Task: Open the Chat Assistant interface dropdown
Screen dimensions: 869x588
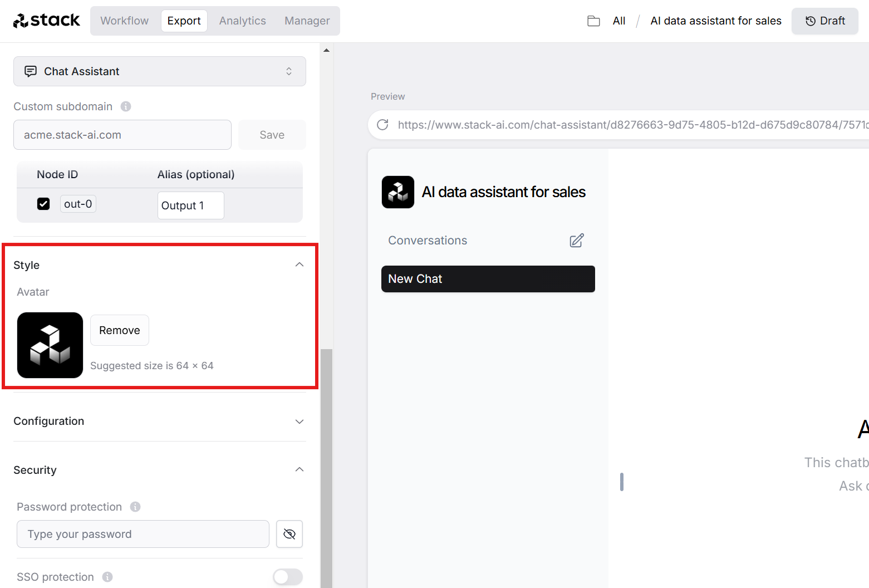Action: tap(160, 71)
